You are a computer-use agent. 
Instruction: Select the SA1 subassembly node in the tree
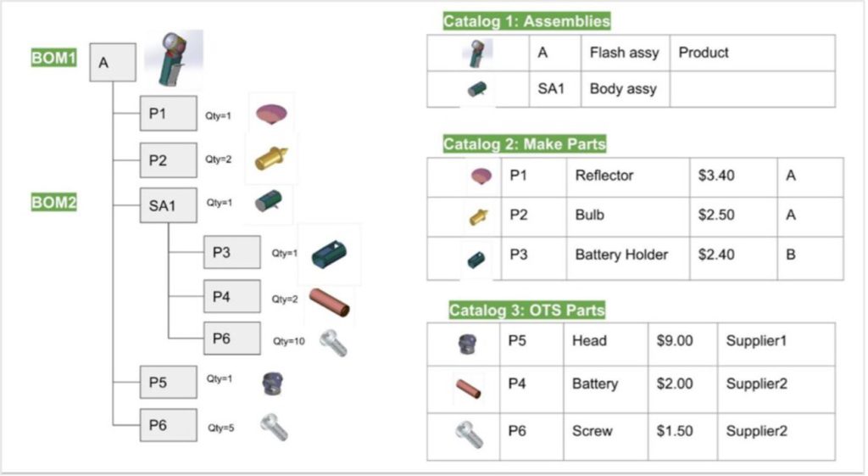point(169,205)
